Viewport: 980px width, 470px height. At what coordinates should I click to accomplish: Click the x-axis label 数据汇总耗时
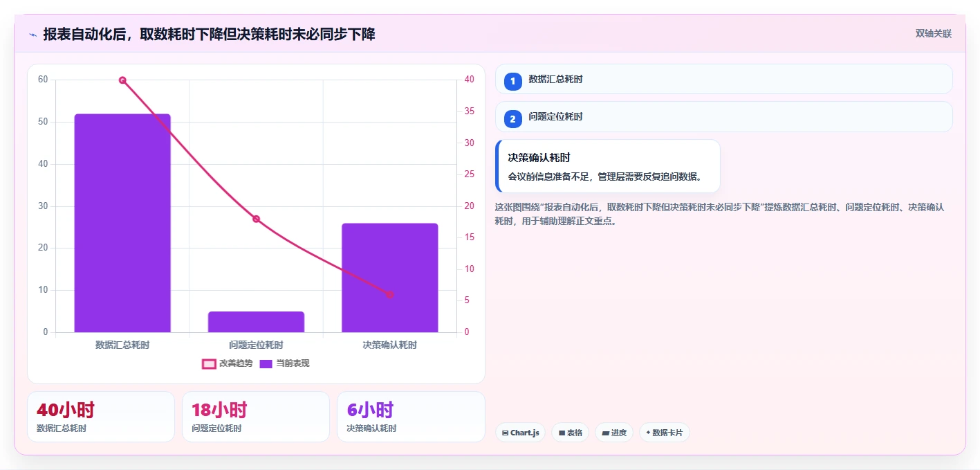tap(122, 345)
